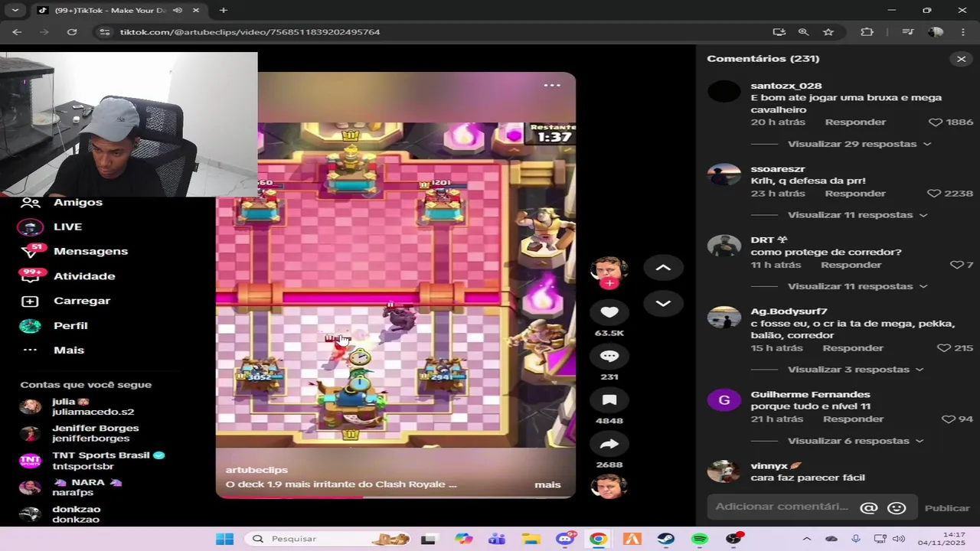Viewport: 980px width, 551px height.
Task: Reply to Guilherme Fernandes' comment
Action: [853, 419]
